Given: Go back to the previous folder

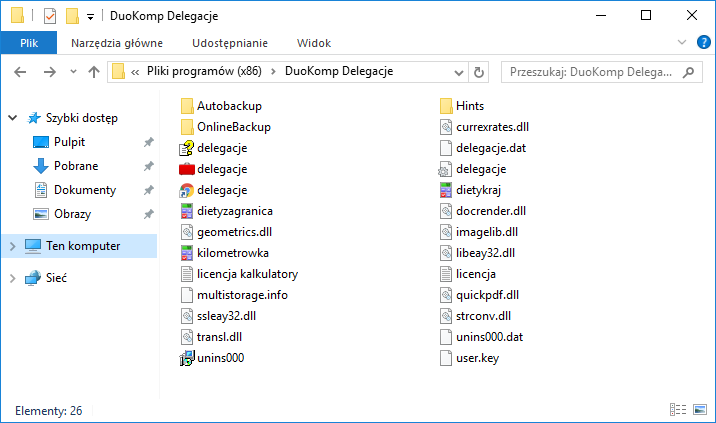Looking at the screenshot, I should click(20, 72).
